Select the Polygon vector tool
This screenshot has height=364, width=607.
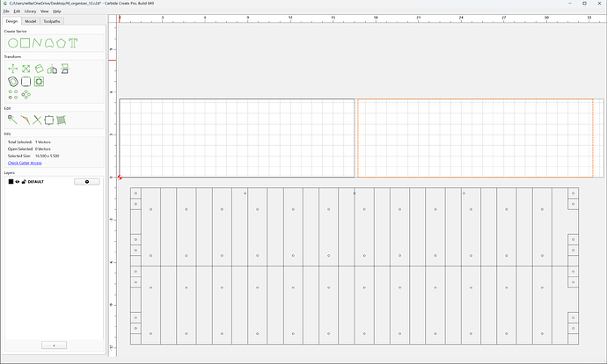(61, 43)
